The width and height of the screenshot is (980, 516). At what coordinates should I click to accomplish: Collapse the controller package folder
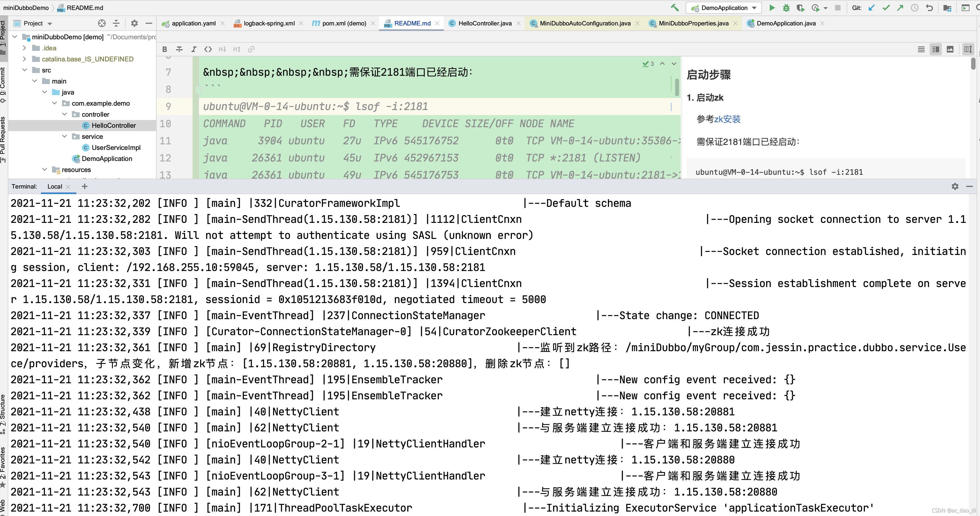65,114
